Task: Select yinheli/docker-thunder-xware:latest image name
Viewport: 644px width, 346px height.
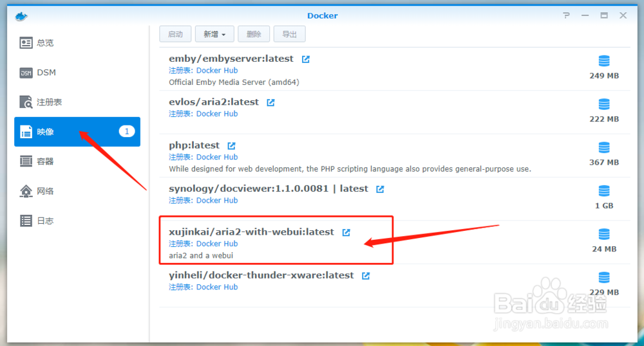Action: pyautogui.click(x=261, y=275)
